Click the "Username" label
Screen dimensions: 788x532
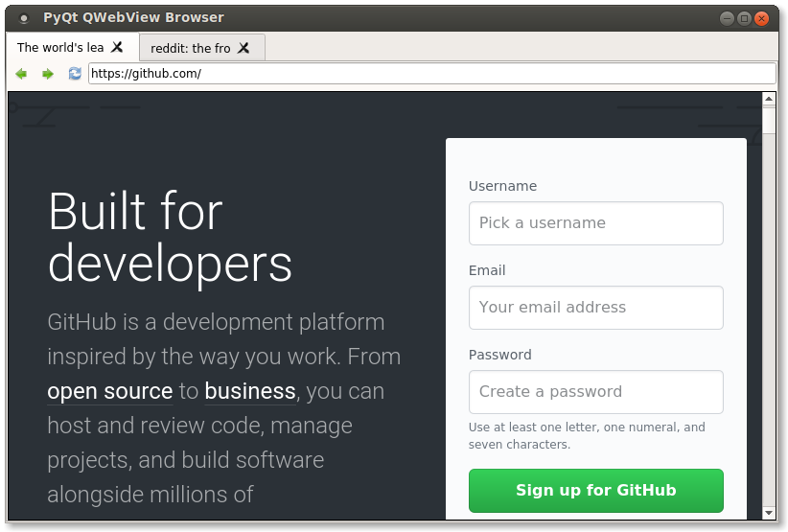coord(502,186)
